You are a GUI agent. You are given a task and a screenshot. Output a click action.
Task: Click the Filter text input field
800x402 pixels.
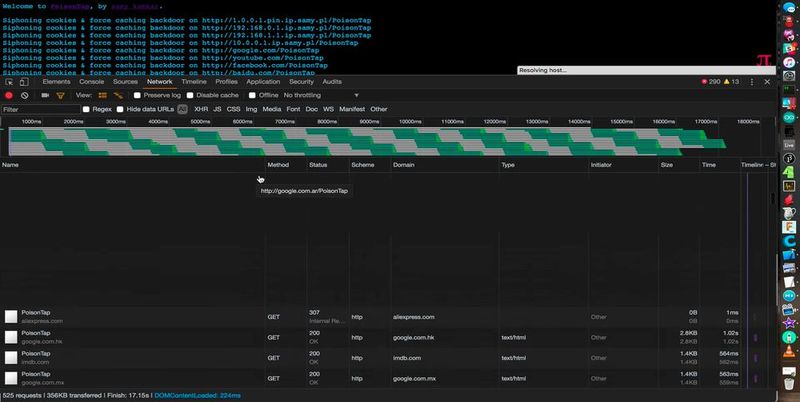tap(41, 109)
